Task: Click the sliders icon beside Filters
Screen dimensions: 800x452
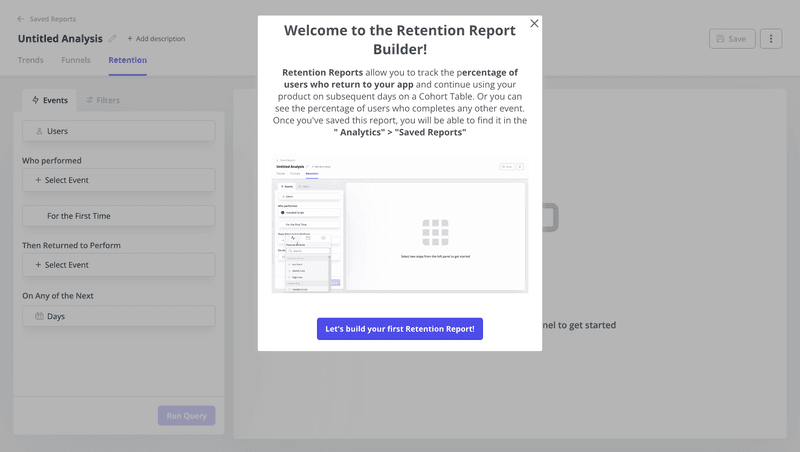Action: (89, 100)
